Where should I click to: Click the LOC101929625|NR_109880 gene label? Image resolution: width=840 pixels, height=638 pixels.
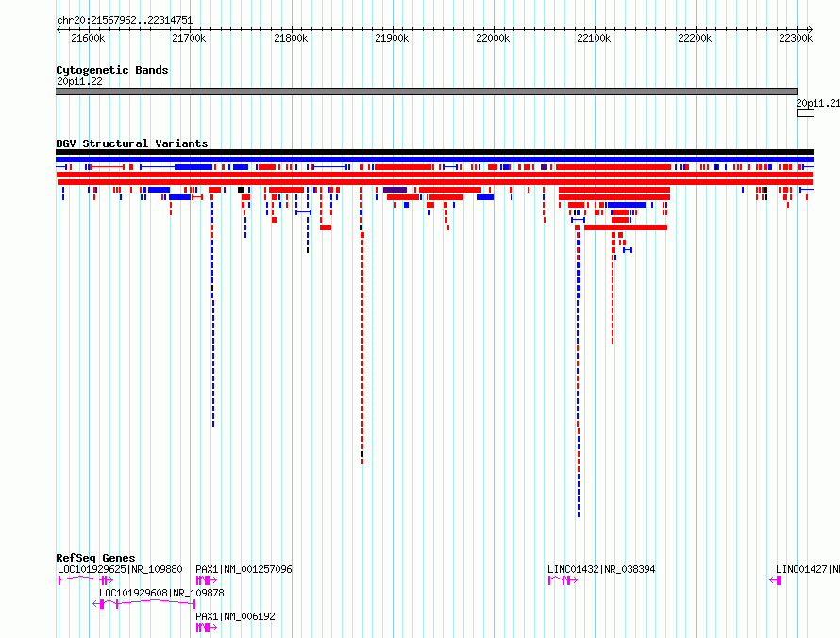(x=120, y=569)
